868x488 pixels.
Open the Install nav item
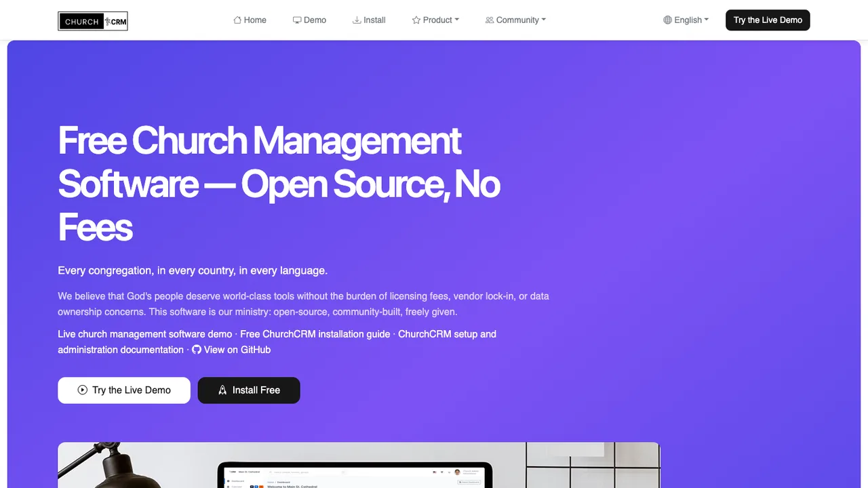(x=369, y=20)
